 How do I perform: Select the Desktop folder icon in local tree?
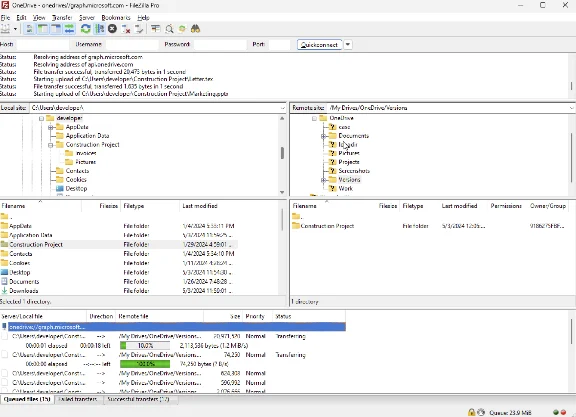coord(60,188)
